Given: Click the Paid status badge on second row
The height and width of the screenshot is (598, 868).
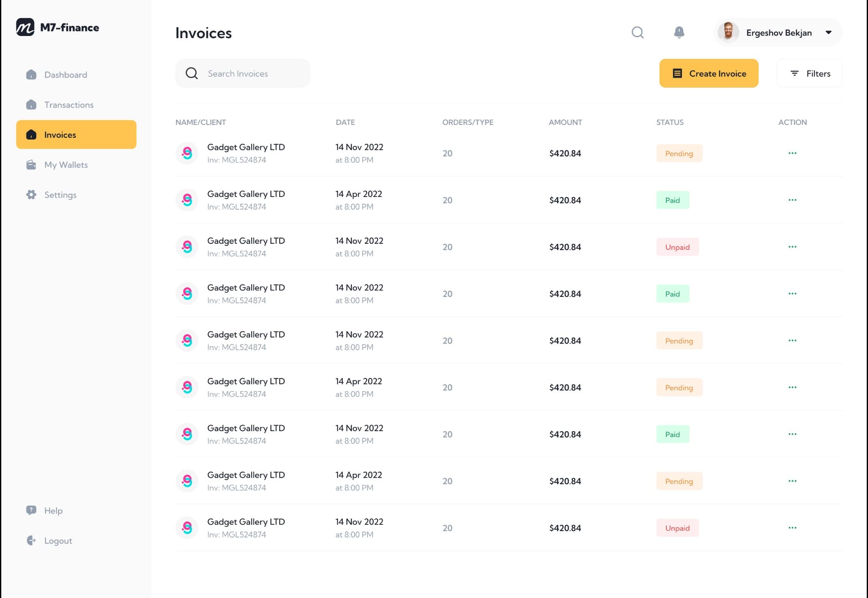Looking at the screenshot, I should (x=672, y=200).
